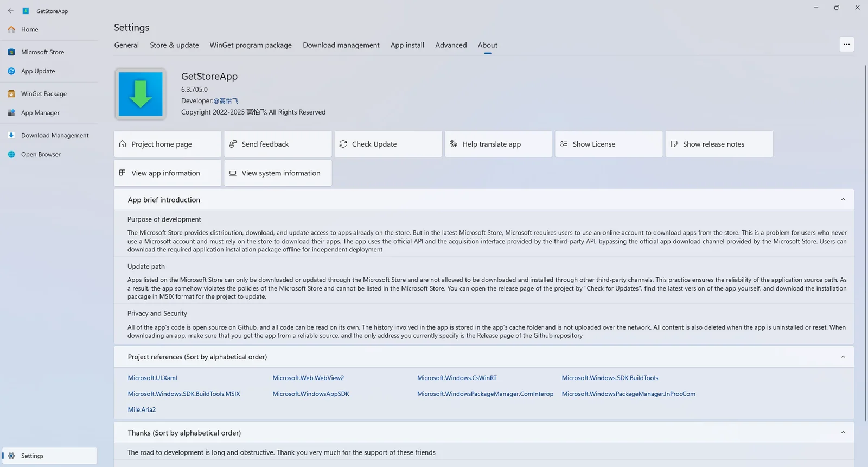The image size is (868, 467).
Task: Open the Microsoft.Web.WebView2 link
Action: point(308,378)
